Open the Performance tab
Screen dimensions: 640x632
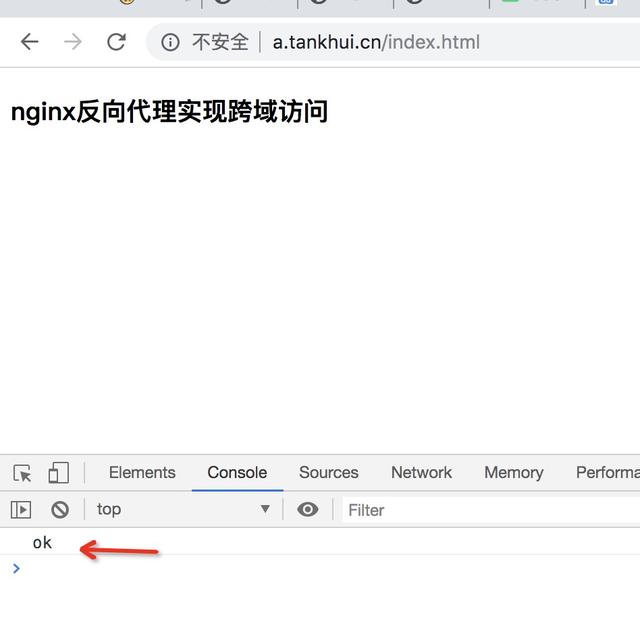(607, 472)
